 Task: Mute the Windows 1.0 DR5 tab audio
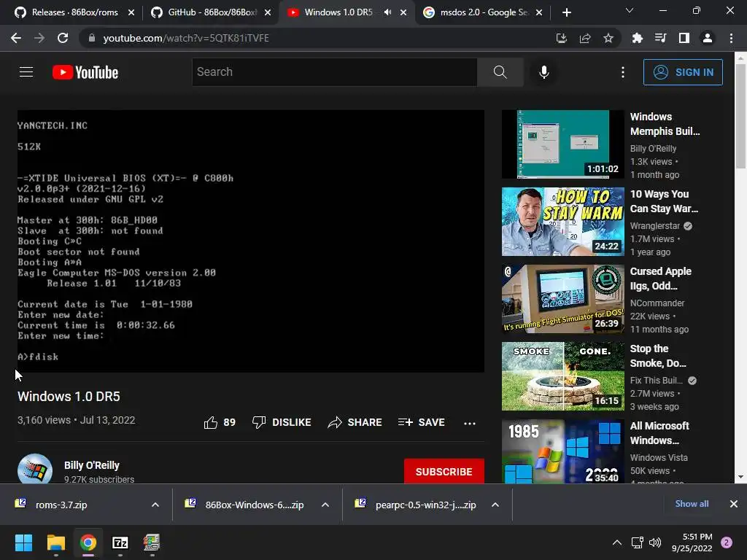[388, 12]
